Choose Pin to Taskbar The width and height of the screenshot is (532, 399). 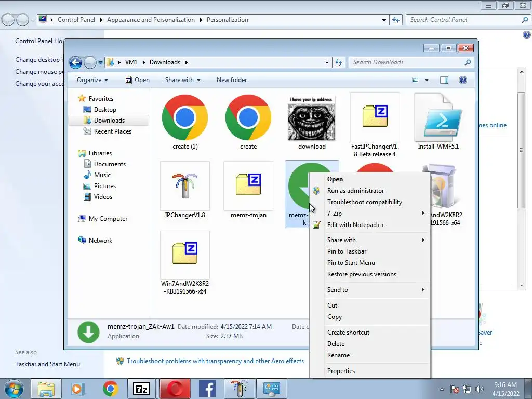[370, 251]
